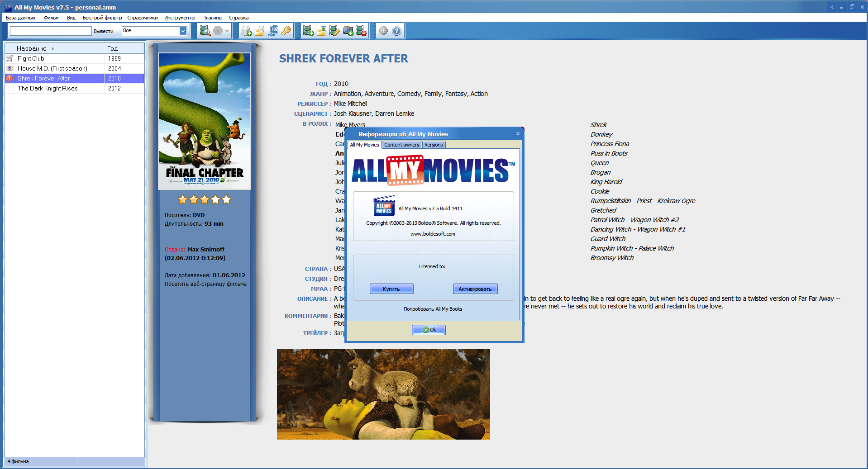Click 'Попробовать All My Books' link
Screen dimensions: 868x469
coord(433,309)
